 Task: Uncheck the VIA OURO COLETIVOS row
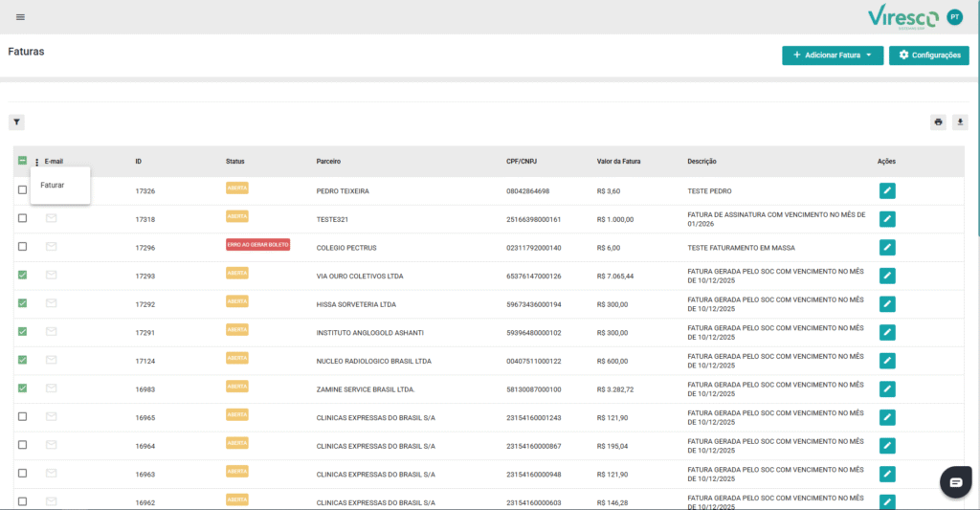[x=22, y=276]
